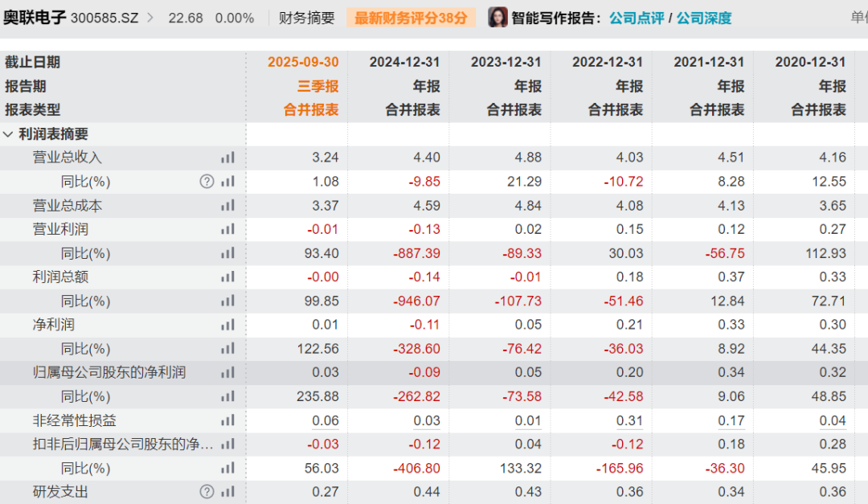Click the 非经常性损益 row label
Image resolution: width=868 pixels, height=504 pixels.
tap(74, 420)
